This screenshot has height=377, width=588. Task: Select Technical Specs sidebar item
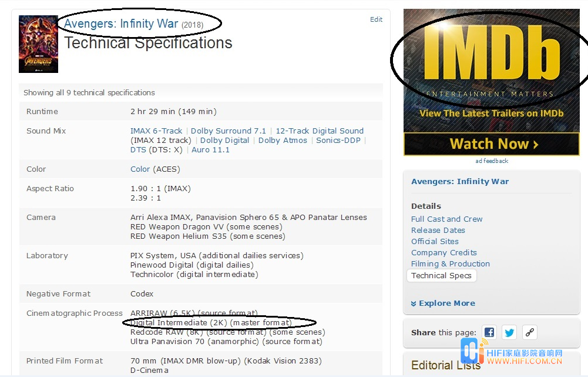(441, 276)
